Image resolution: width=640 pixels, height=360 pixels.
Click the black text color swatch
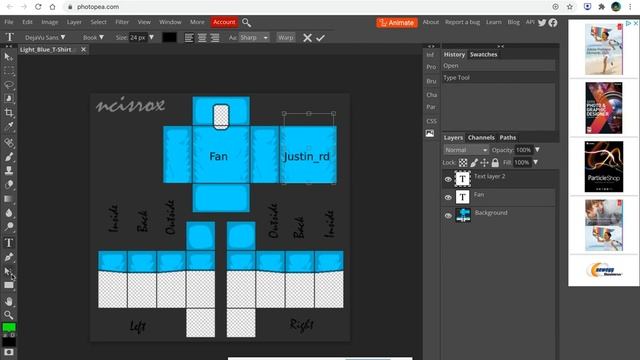click(x=169, y=38)
